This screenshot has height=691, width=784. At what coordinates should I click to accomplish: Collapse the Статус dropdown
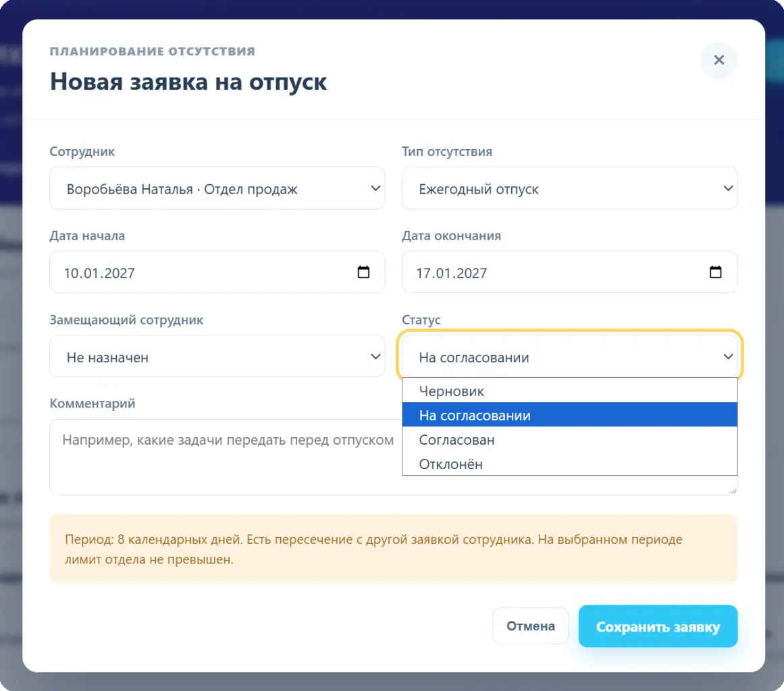[x=569, y=356]
